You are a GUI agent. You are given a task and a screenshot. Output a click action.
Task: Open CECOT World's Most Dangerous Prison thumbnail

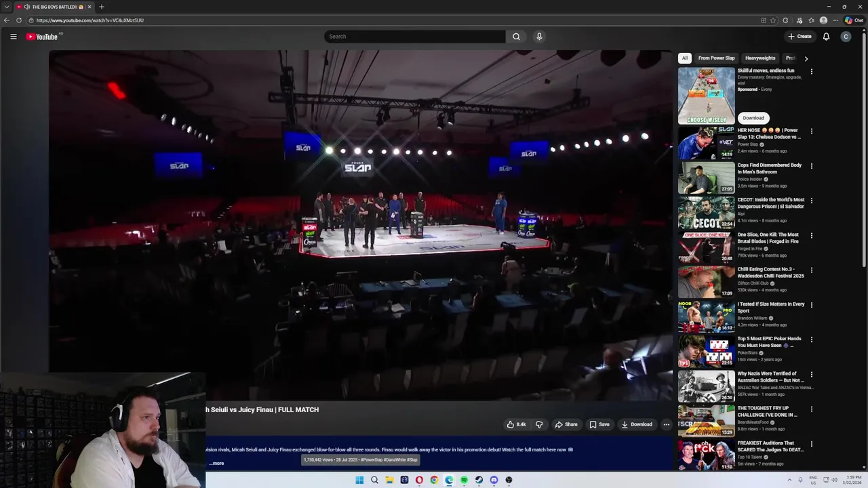[x=706, y=212]
